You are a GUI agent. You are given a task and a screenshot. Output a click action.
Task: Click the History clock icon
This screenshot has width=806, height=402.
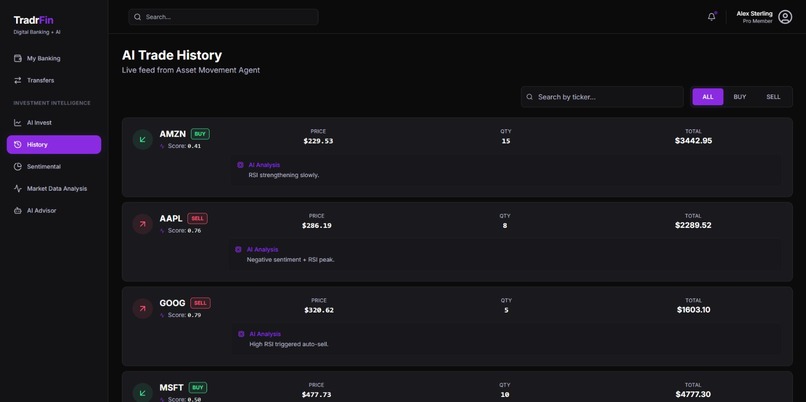(17, 144)
